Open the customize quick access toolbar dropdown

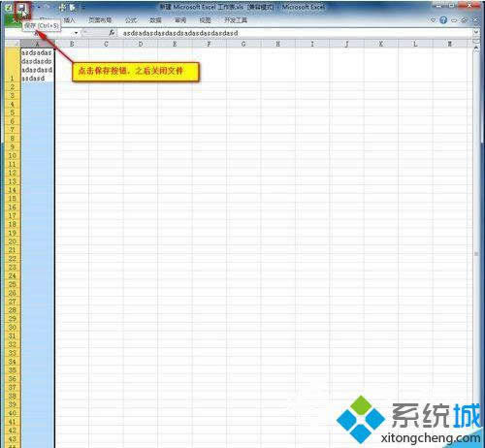click(x=83, y=7)
